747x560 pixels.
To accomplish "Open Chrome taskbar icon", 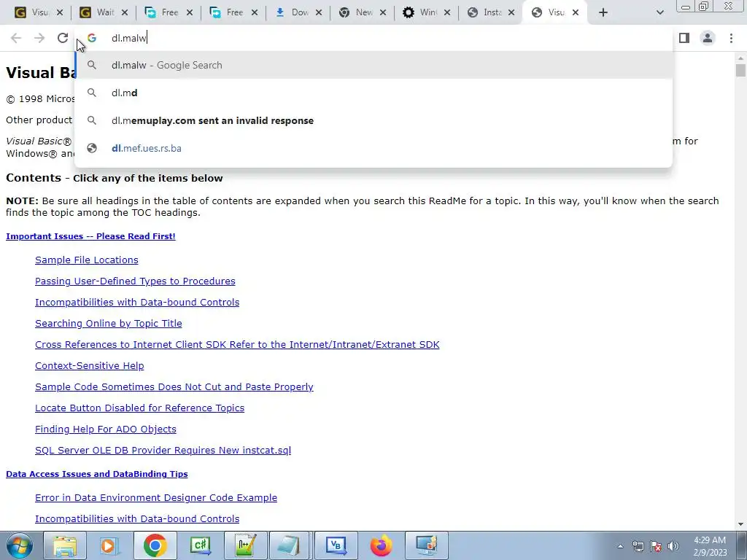I will [x=155, y=545].
